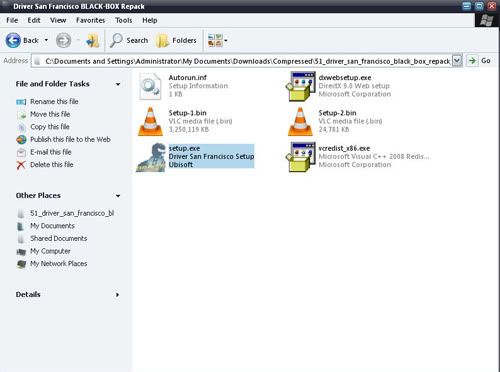500x372 pixels.
Task: Click the Details heading
Action: 28,295
